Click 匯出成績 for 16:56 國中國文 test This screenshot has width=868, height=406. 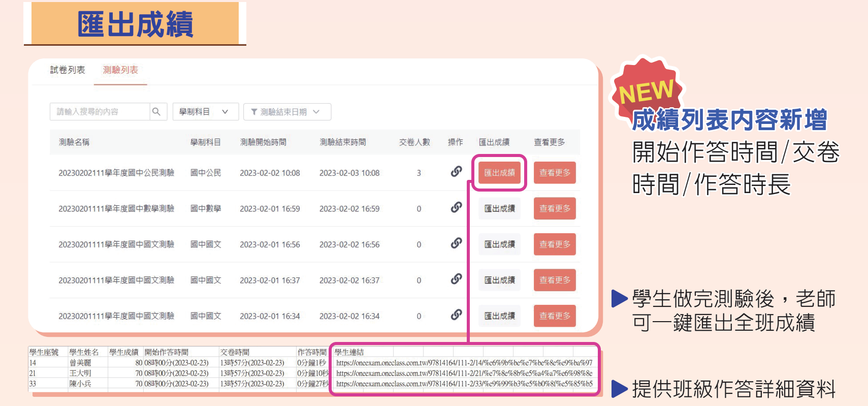[499, 244]
